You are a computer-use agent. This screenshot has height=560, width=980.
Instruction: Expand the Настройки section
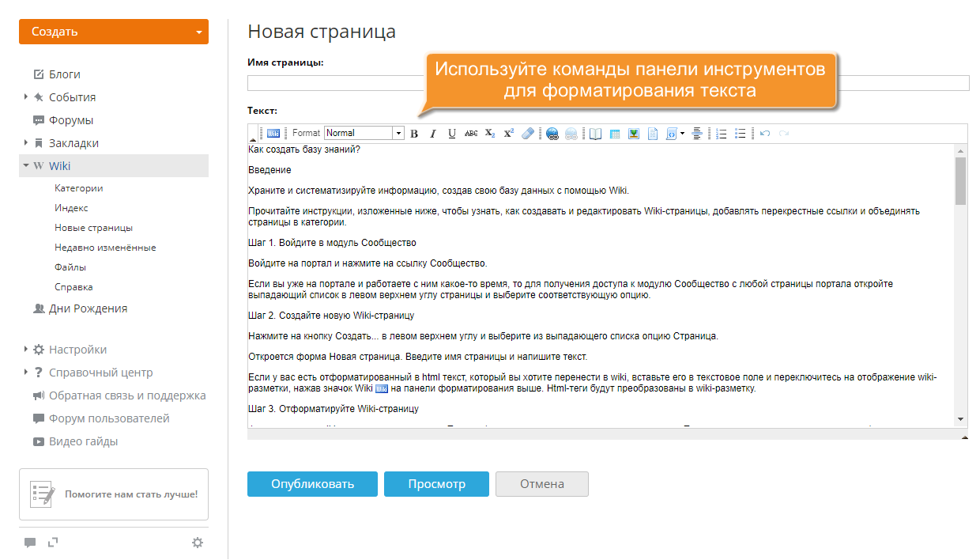[26, 349]
